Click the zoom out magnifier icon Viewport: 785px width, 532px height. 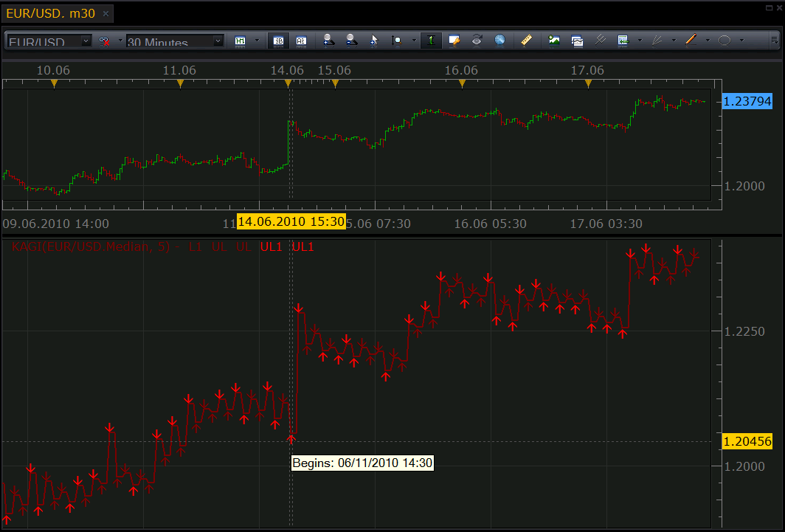click(351, 41)
